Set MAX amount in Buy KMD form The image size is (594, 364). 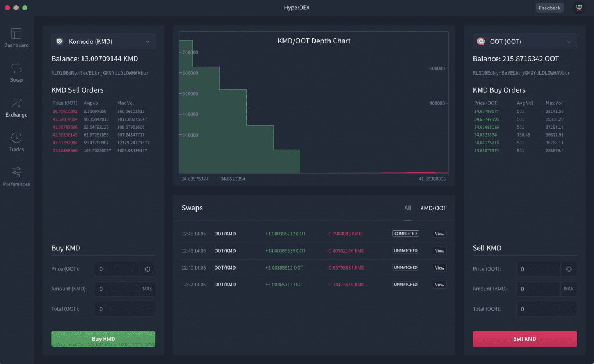tap(147, 289)
